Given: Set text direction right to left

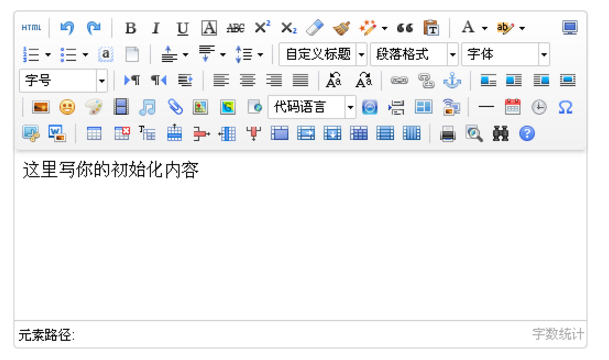Looking at the screenshot, I should (x=158, y=80).
